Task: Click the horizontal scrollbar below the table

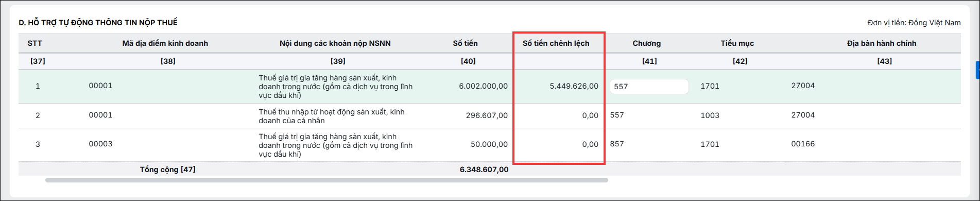Action: [x=326, y=180]
